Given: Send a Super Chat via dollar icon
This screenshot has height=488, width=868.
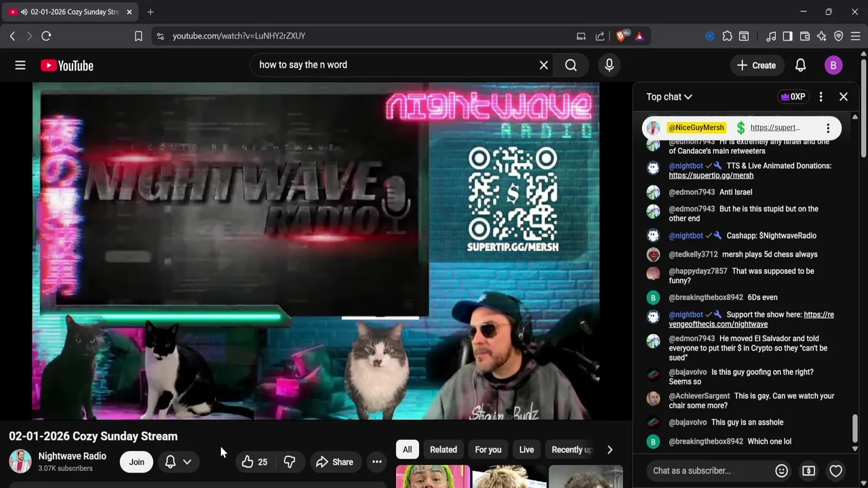Looking at the screenshot, I should pyautogui.click(x=808, y=470).
